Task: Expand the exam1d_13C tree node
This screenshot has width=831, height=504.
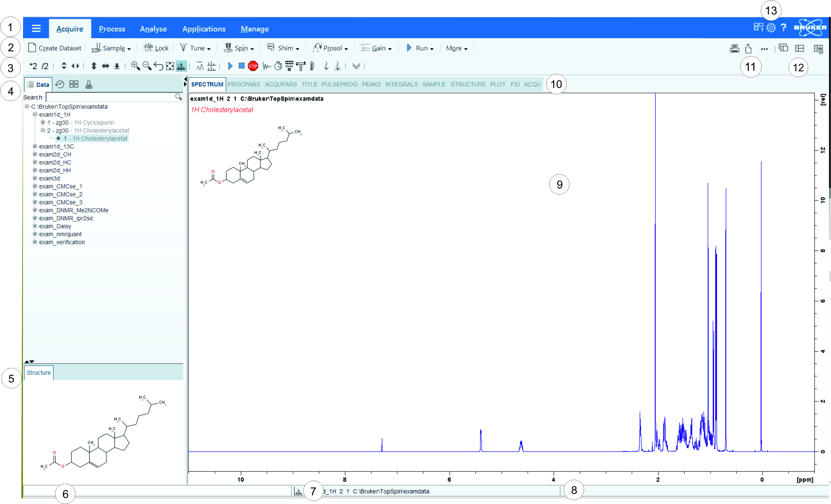Action: tap(35, 146)
